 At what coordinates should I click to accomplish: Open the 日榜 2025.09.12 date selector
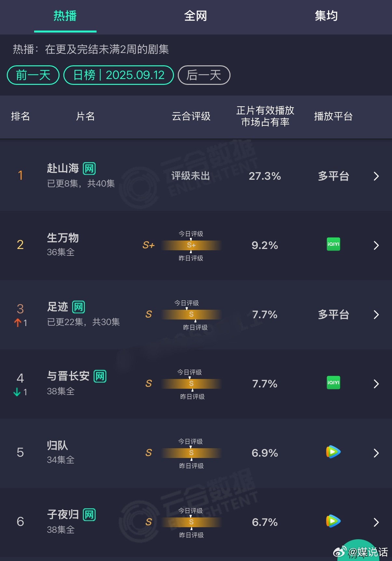(x=119, y=75)
